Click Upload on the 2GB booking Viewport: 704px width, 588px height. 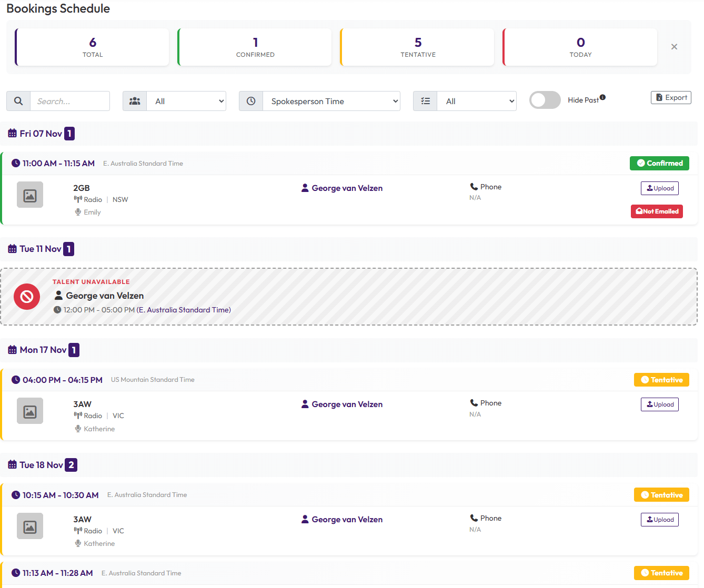click(659, 188)
